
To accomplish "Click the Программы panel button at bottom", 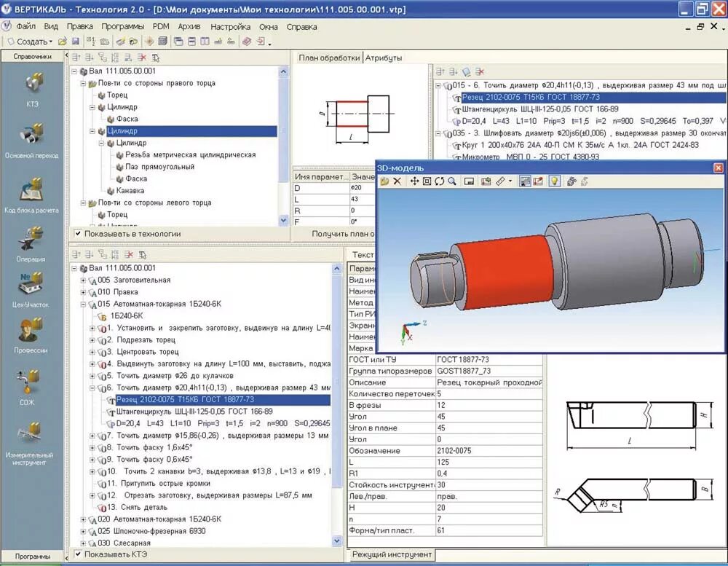I will pyautogui.click(x=32, y=556).
